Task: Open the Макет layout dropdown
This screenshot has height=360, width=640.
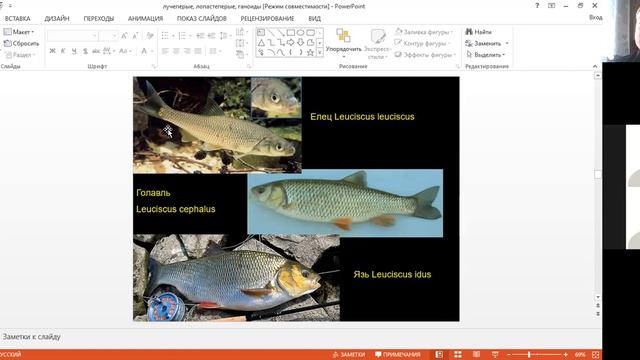Action: click(19, 32)
